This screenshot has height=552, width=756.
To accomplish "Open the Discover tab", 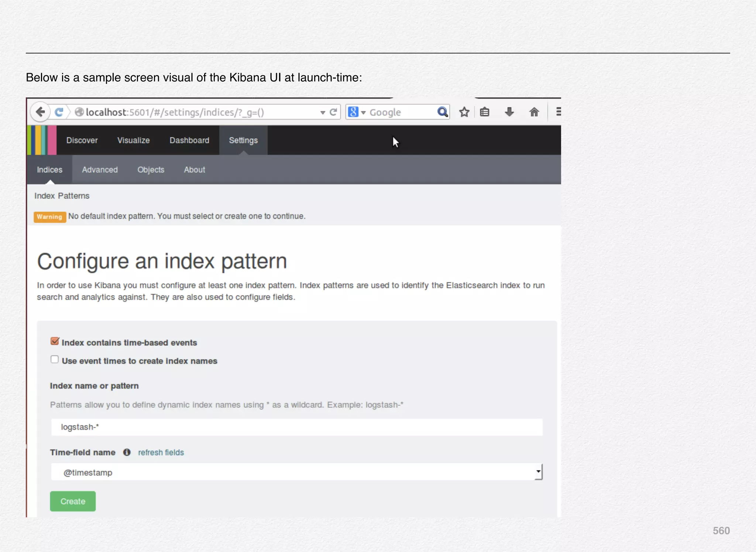I will (x=82, y=140).
